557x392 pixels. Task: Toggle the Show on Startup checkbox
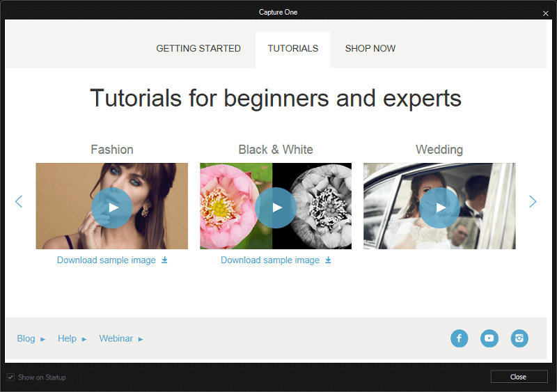click(x=11, y=377)
